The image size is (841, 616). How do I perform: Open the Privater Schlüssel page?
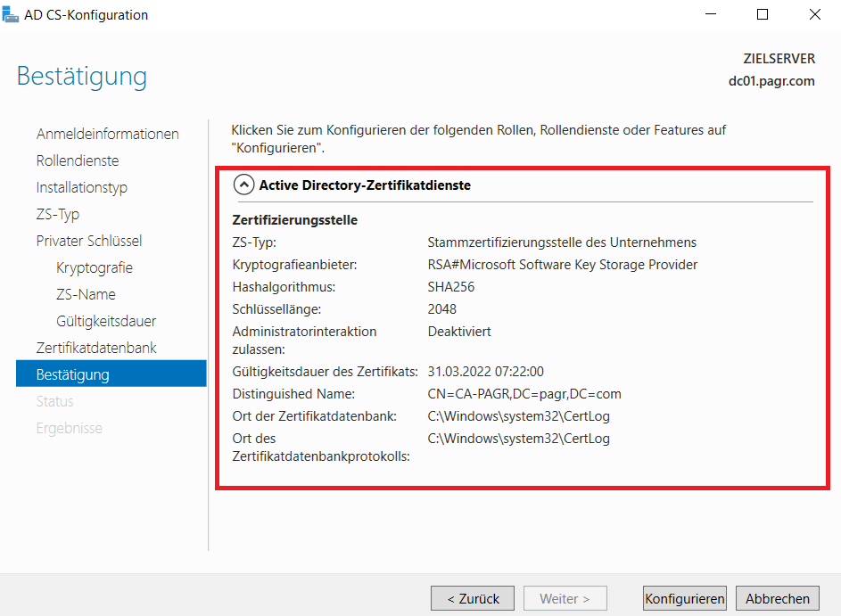(88, 241)
